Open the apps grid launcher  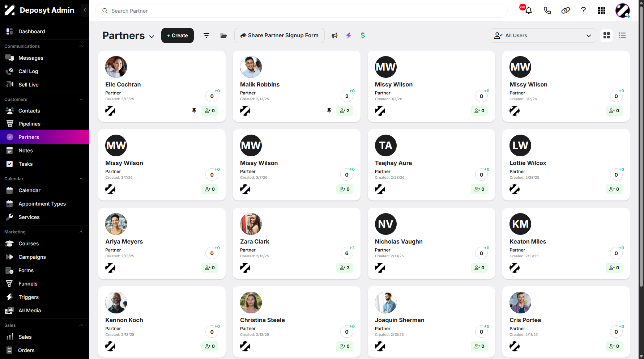point(602,10)
